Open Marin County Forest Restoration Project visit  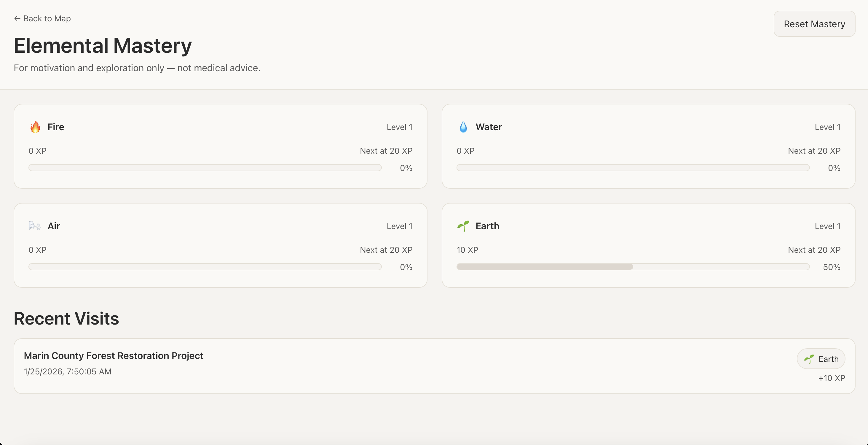[x=114, y=356]
